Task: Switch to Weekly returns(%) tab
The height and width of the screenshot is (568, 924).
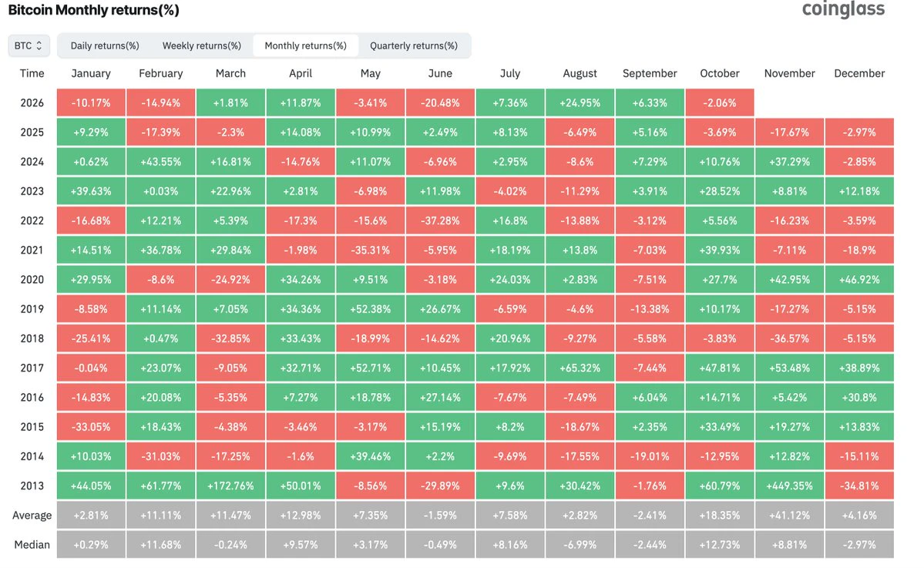Action: pyautogui.click(x=202, y=46)
